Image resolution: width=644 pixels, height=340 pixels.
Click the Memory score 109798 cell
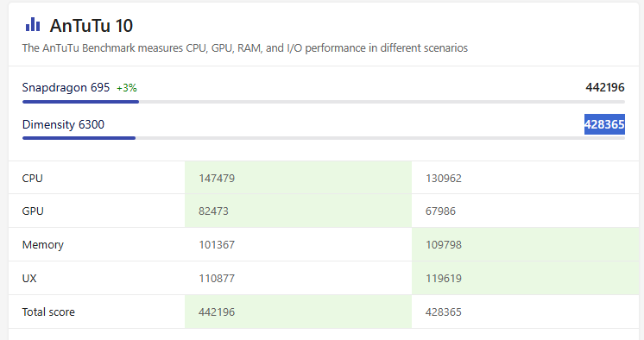(x=526, y=245)
